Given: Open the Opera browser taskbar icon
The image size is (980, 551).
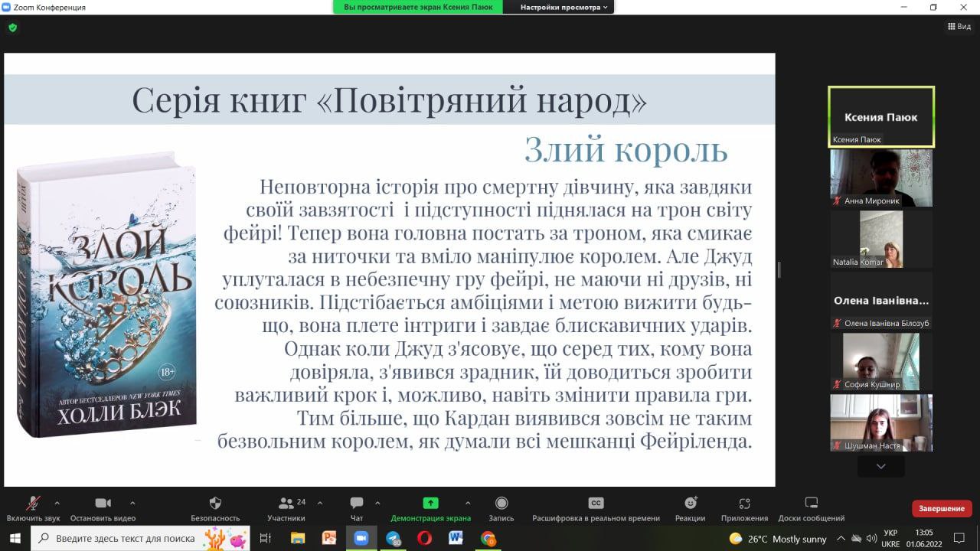Looking at the screenshot, I should point(424,538).
